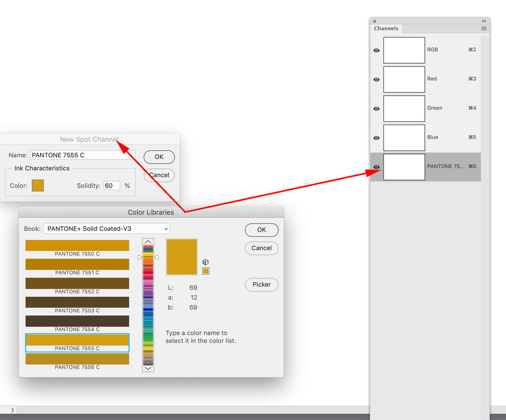Open the spot ink Color swatch
This screenshot has height=420, width=506.
click(x=38, y=186)
